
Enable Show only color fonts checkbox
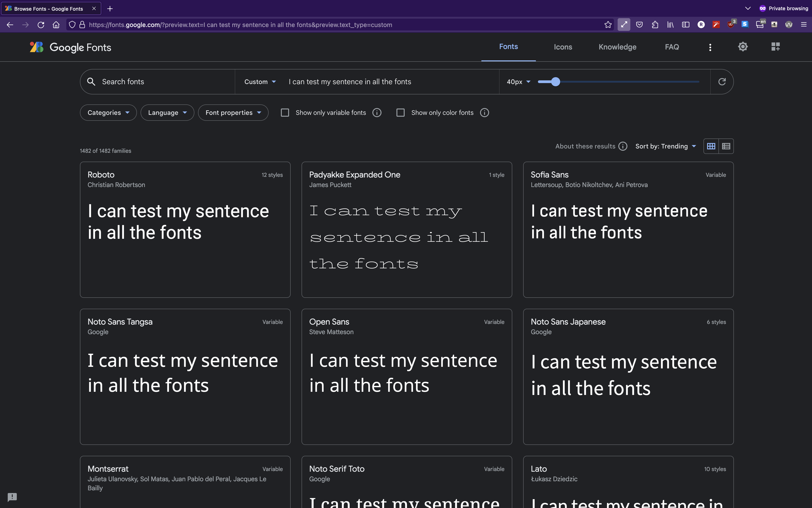(400, 113)
